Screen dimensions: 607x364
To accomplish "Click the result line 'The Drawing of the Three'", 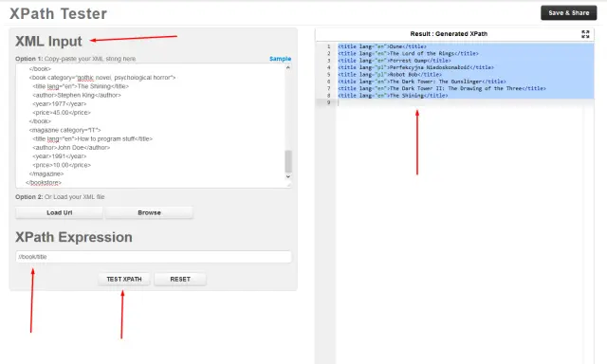I will coord(442,88).
